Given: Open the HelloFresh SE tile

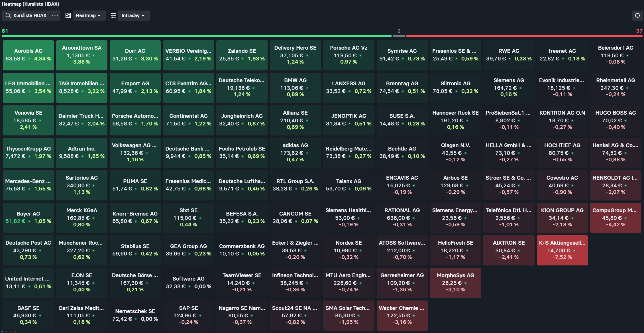Looking at the screenshot, I should [x=455, y=250].
